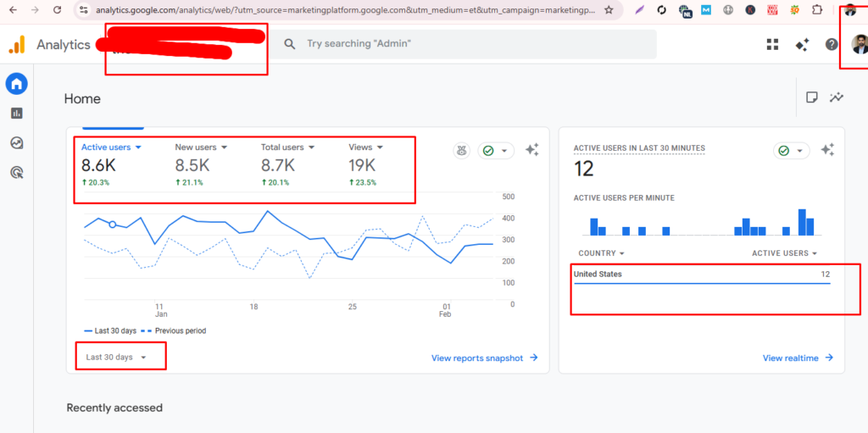The height and width of the screenshot is (433, 868).
Task: Open the blue M extension icon
Action: pyautogui.click(x=706, y=10)
